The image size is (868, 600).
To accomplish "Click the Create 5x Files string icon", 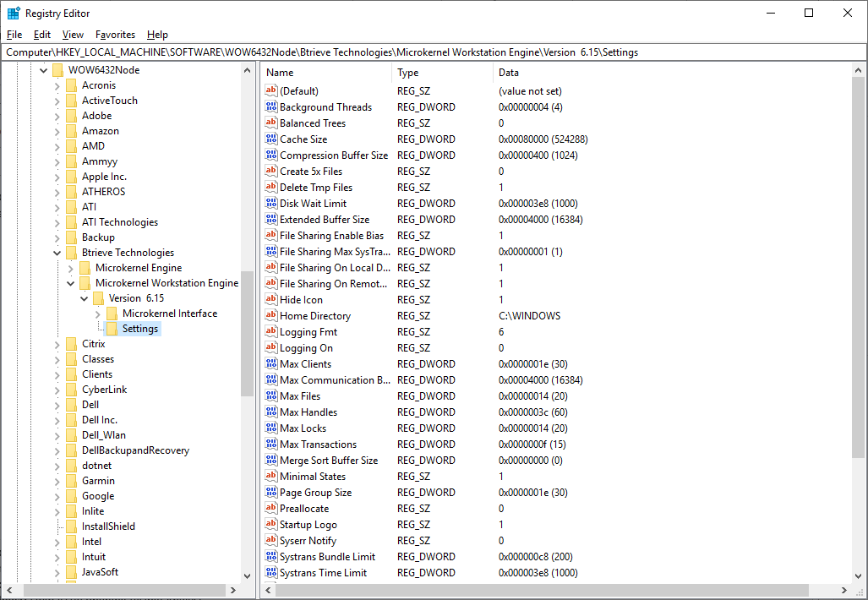I will pos(270,171).
